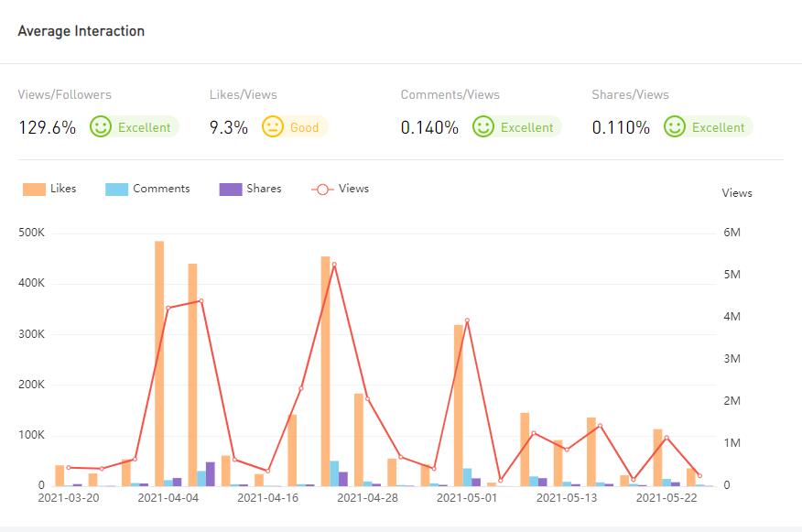Screen dimensions: 802x532
Task: Click the orange Likes legend color swatch
Action: [34, 189]
